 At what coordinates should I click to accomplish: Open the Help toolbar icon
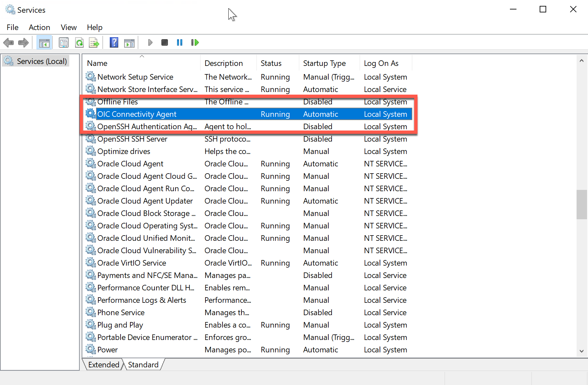[114, 42]
